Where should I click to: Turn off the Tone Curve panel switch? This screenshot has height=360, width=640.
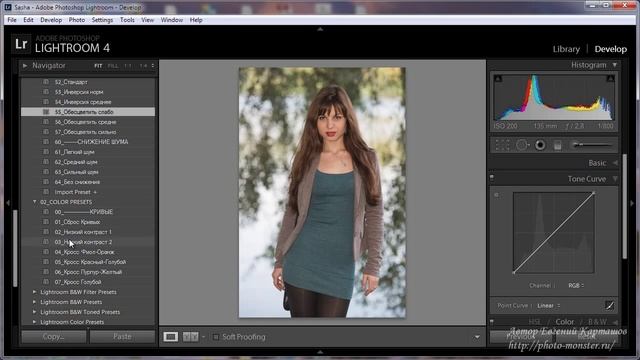(492, 178)
